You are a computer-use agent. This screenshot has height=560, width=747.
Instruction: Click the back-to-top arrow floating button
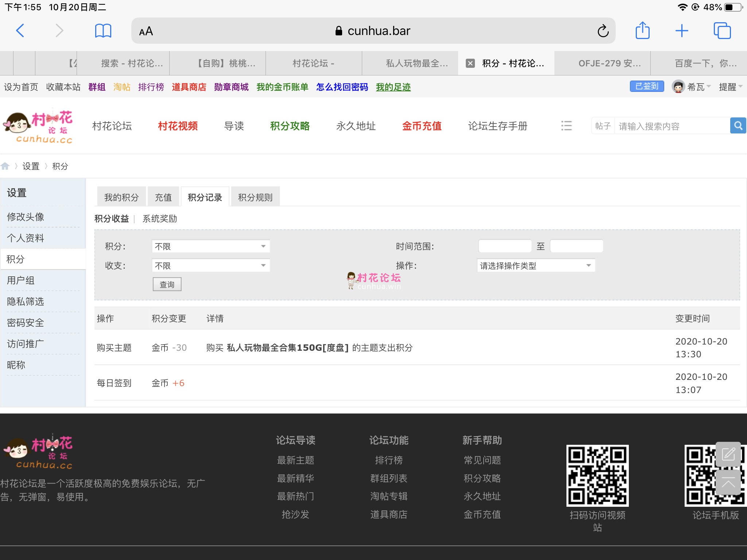tap(728, 482)
